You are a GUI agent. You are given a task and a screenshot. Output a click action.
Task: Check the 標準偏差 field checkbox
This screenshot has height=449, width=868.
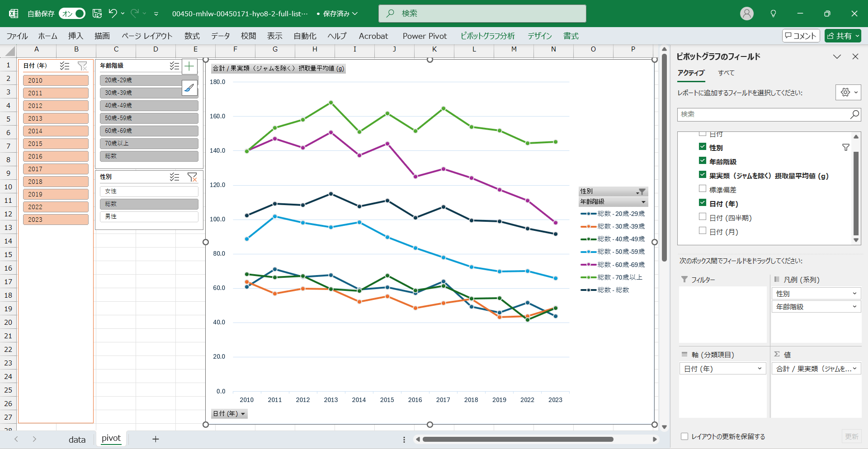703,189
